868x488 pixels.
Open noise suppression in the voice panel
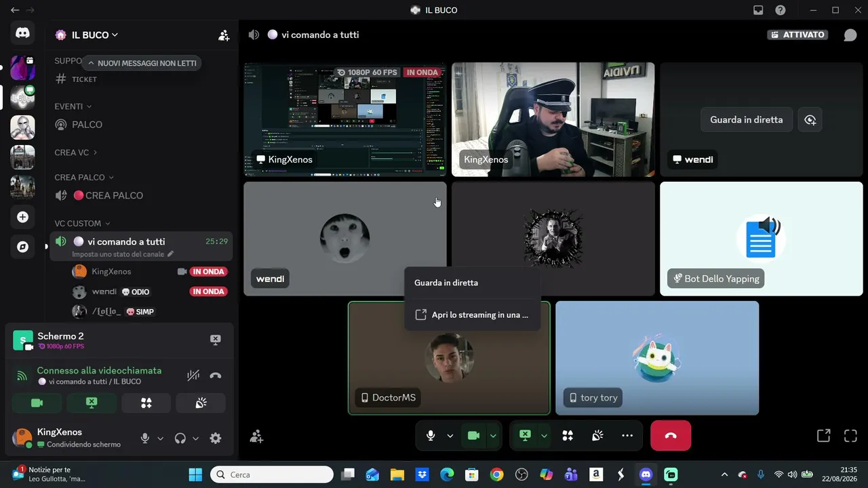tap(193, 375)
